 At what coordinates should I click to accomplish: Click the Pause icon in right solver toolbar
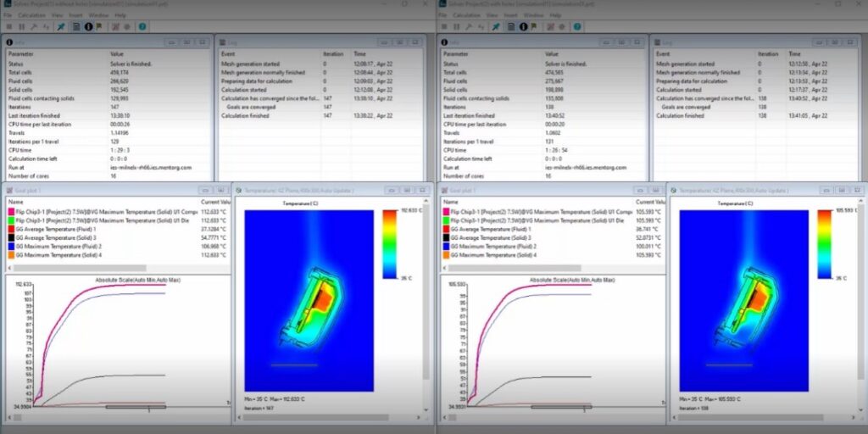[455, 26]
